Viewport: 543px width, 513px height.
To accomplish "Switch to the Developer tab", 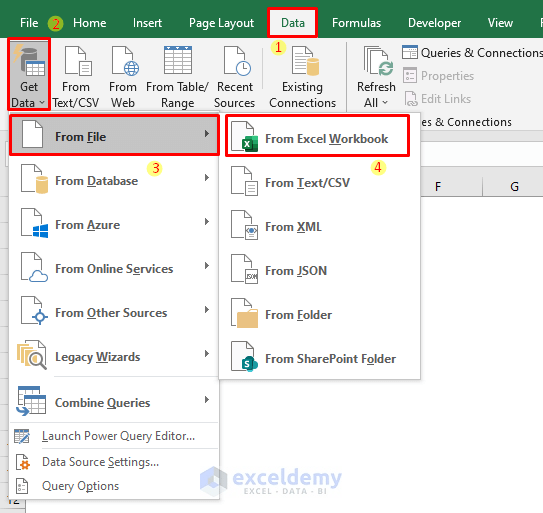I will click(435, 23).
